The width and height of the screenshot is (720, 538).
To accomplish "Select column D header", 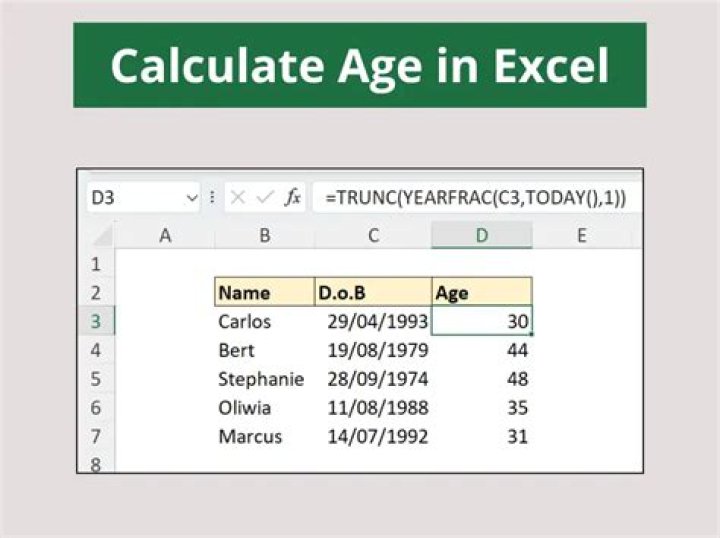I will [482, 235].
